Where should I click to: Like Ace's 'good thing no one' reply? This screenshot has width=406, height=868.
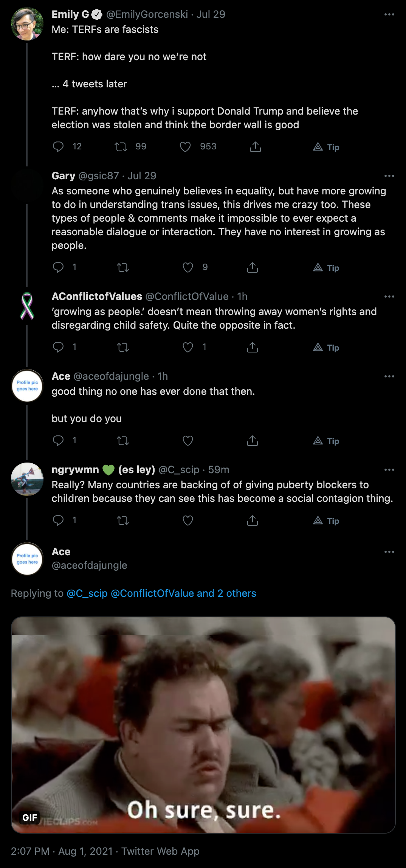pos(188,441)
